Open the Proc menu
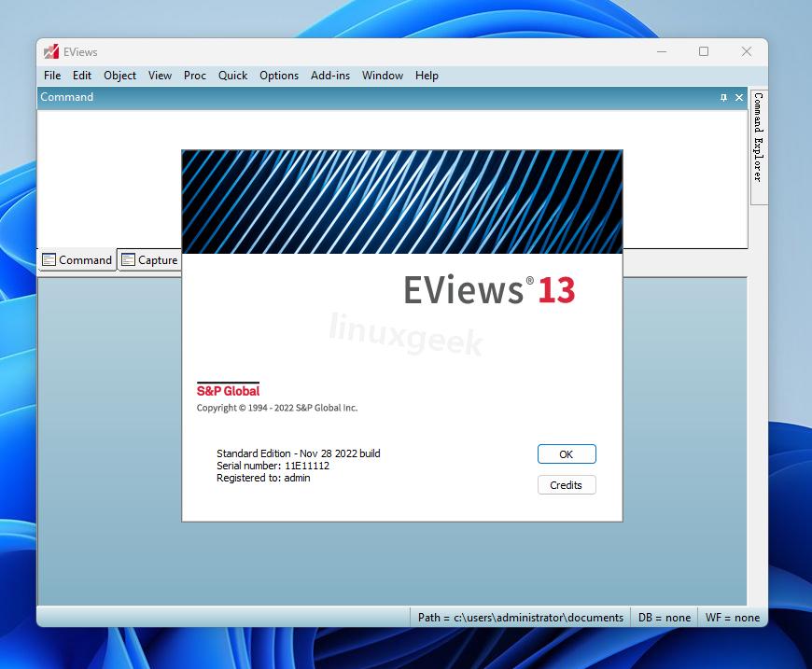This screenshot has width=812, height=669. pyautogui.click(x=194, y=76)
